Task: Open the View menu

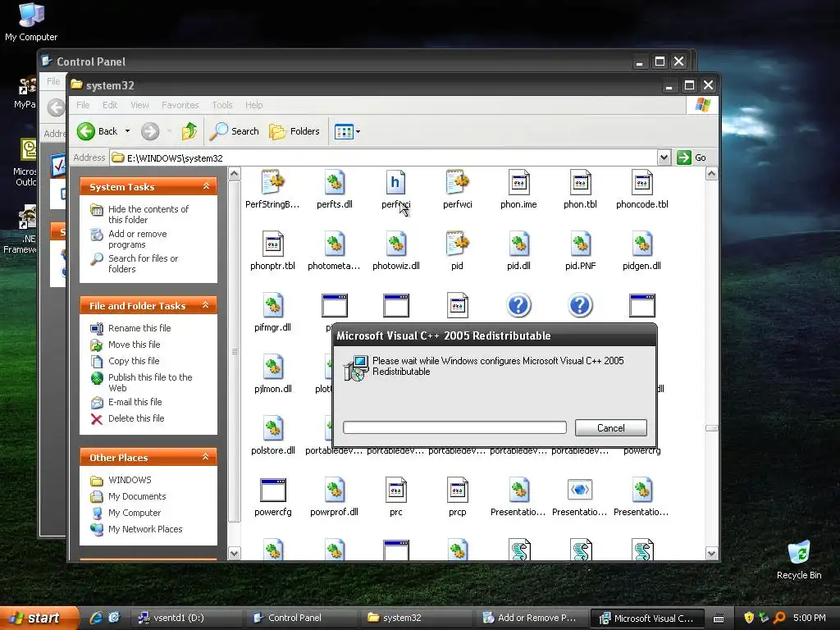Action: pos(139,105)
